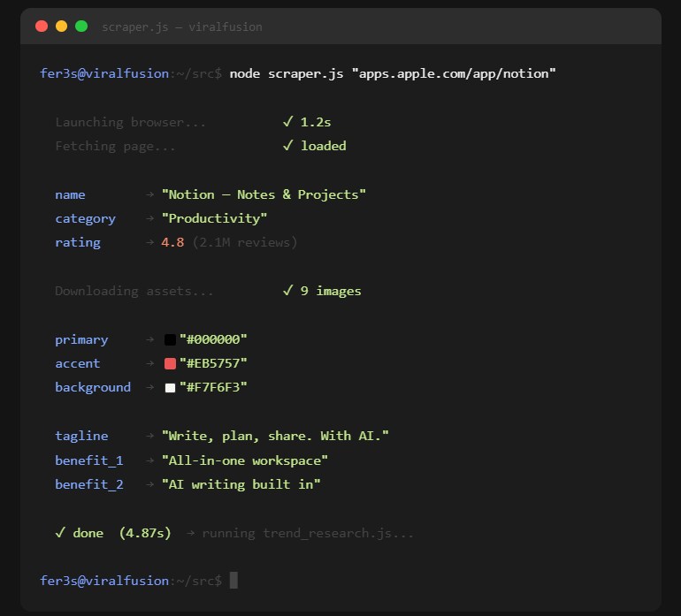Click the window title 'scraper.js — viralfusion'
681x616 pixels.
tap(182, 27)
